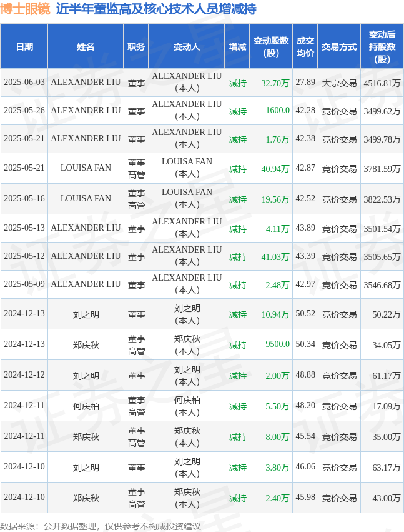Click the 40.94万 share change value

tap(275, 169)
